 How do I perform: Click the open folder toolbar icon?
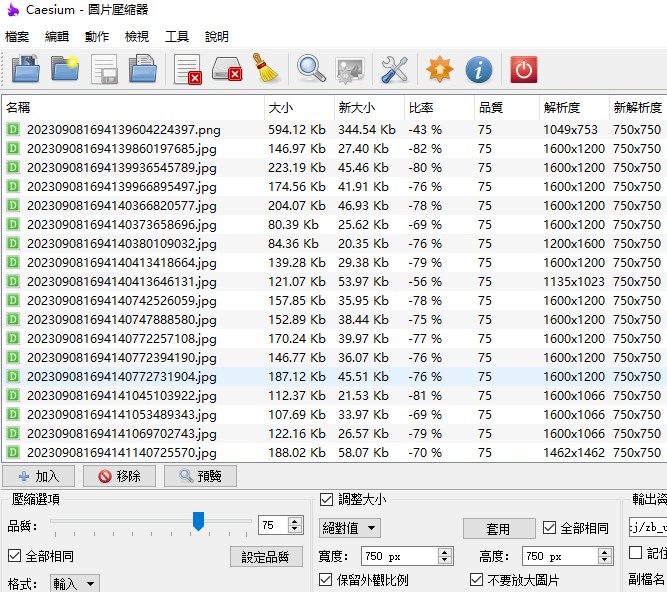66,69
